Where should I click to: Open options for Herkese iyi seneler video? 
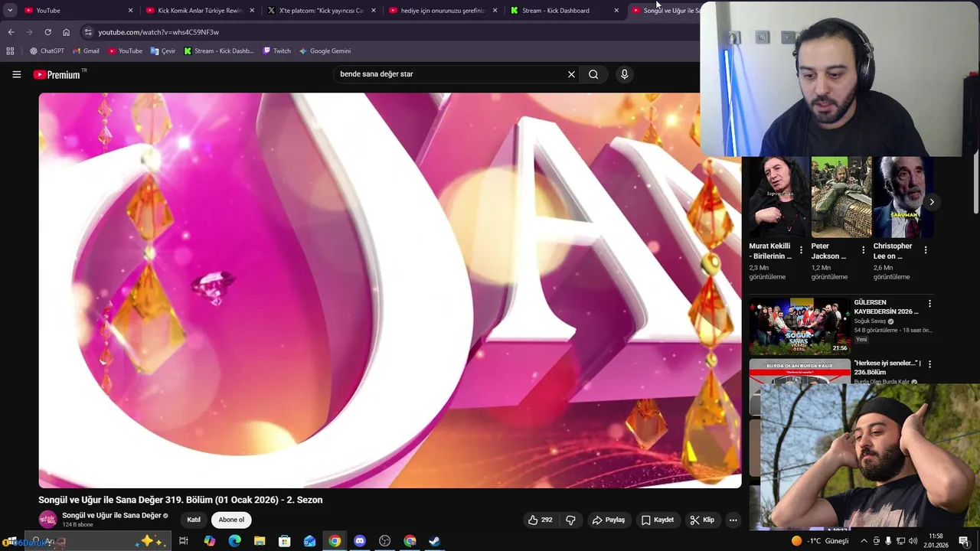pyautogui.click(x=929, y=365)
